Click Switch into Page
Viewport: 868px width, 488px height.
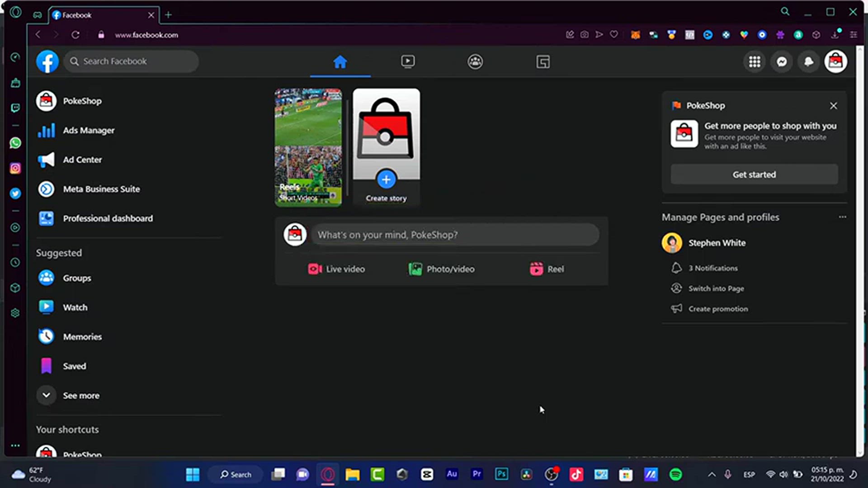pyautogui.click(x=716, y=288)
